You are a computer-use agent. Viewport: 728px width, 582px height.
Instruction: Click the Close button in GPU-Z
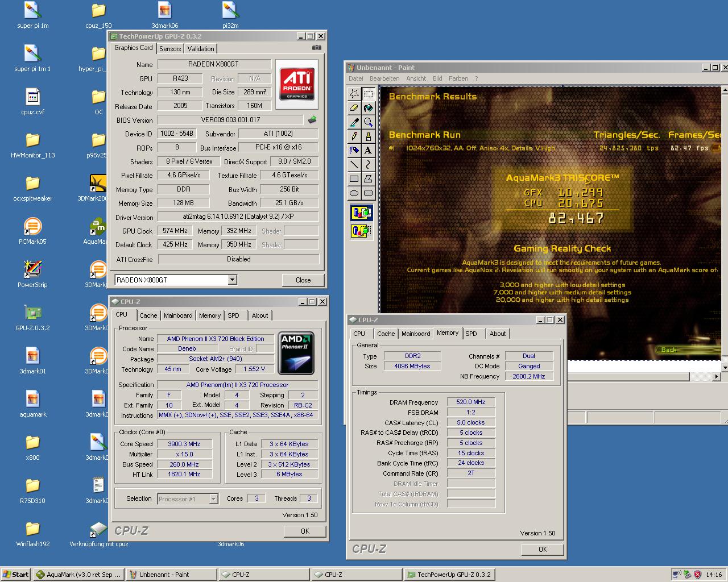tap(303, 280)
